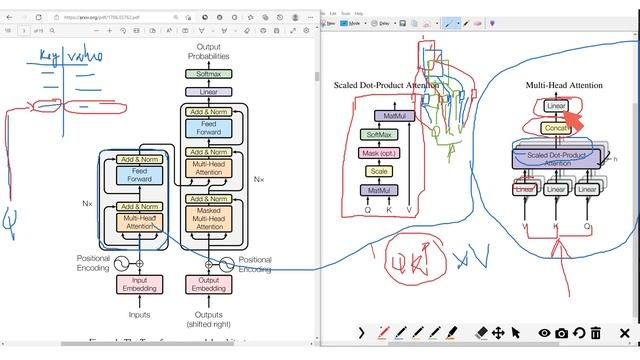Image resolution: width=640 pixels, height=360 pixels.
Task: Open the browser profile avatar
Action: (x=295, y=17)
